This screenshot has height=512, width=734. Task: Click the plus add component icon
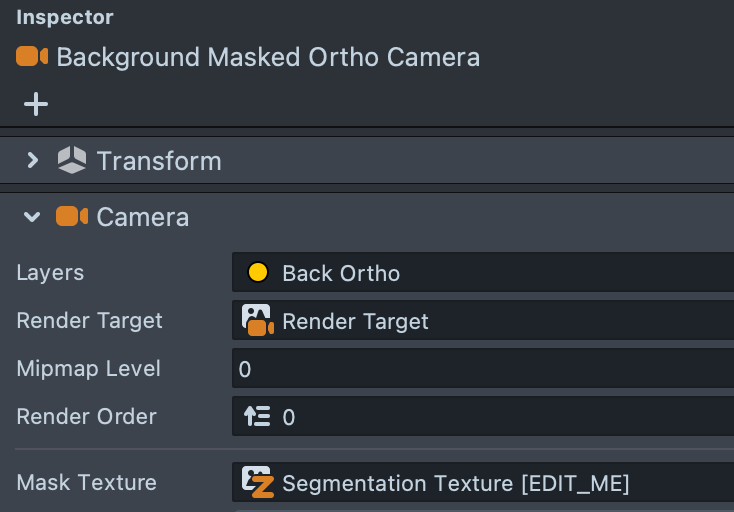click(x=36, y=104)
